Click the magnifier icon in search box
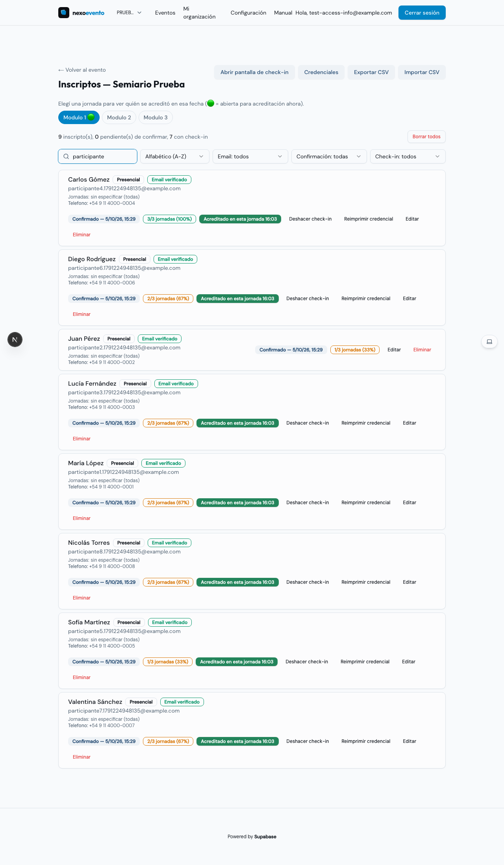Image resolution: width=504 pixels, height=865 pixels. (66, 156)
